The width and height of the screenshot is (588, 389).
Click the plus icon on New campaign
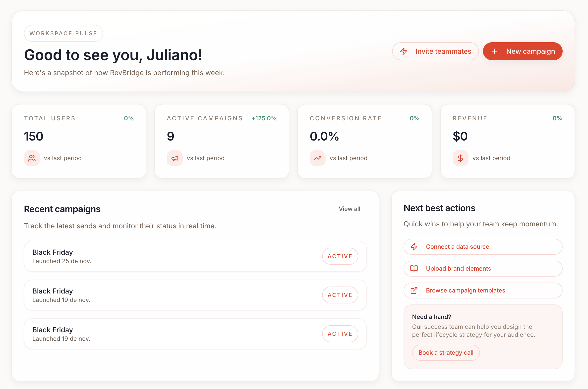[494, 51]
